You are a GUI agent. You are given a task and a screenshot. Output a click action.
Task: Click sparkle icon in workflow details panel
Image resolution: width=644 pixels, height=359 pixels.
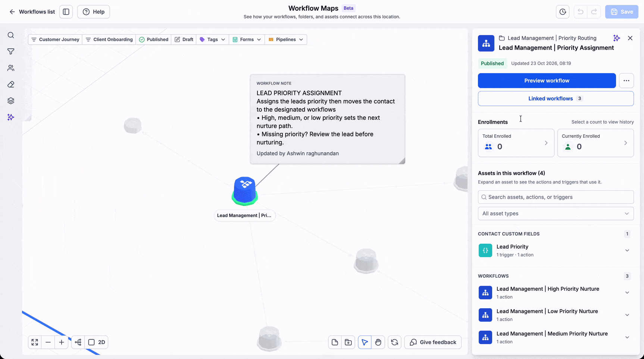point(617,38)
